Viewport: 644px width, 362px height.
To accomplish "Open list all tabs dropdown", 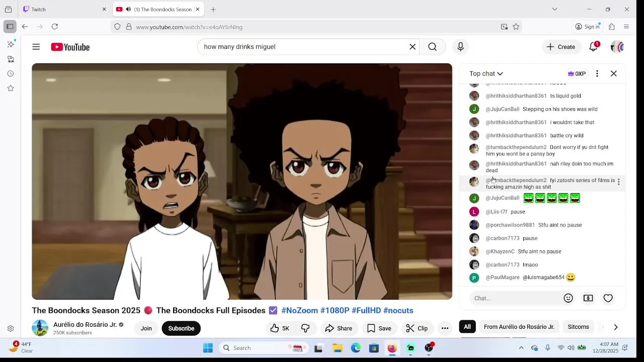I will tap(554, 9).
